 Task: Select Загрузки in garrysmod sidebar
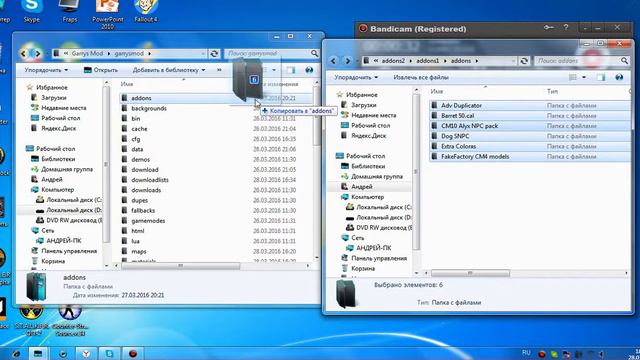point(53,98)
